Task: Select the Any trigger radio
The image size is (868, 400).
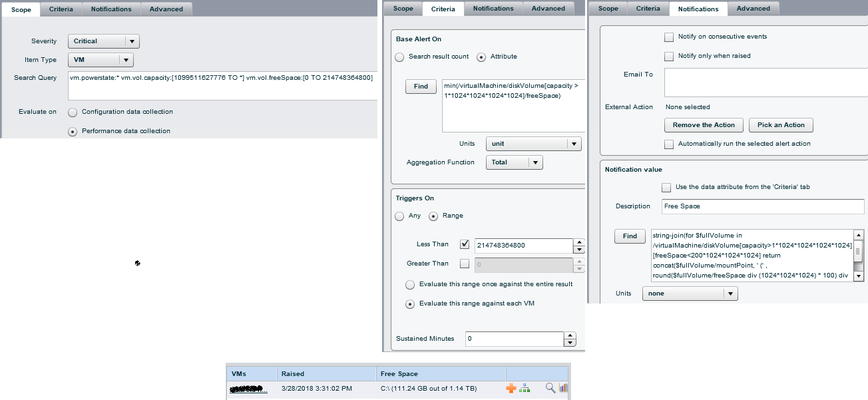Action: click(399, 216)
